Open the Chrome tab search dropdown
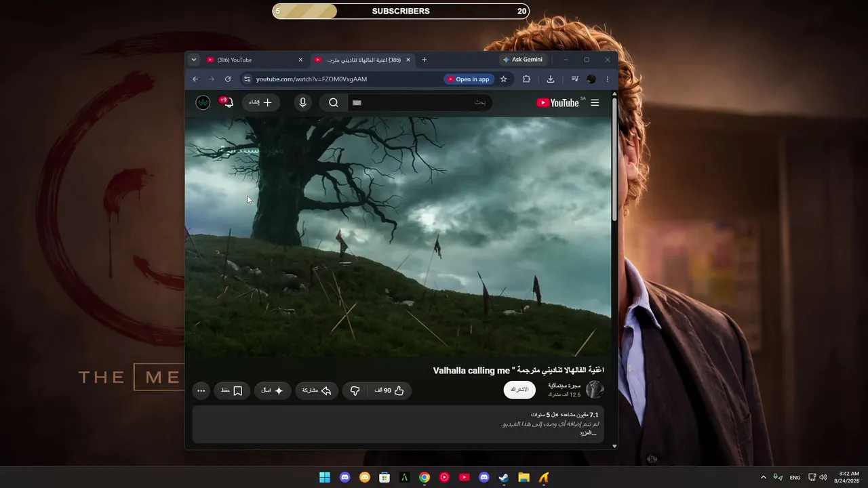The height and width of the screenshot is (488, 868). [194, 60]
